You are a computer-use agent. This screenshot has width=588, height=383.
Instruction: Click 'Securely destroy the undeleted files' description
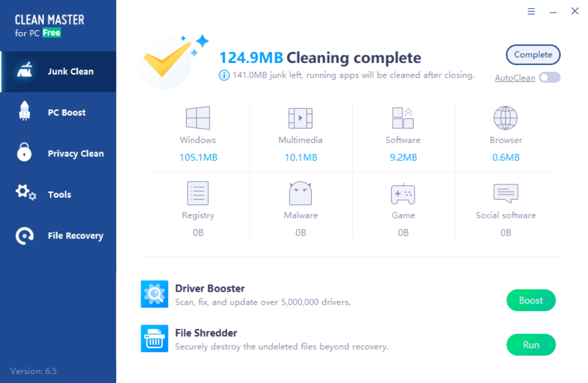[x=282, y=346]
